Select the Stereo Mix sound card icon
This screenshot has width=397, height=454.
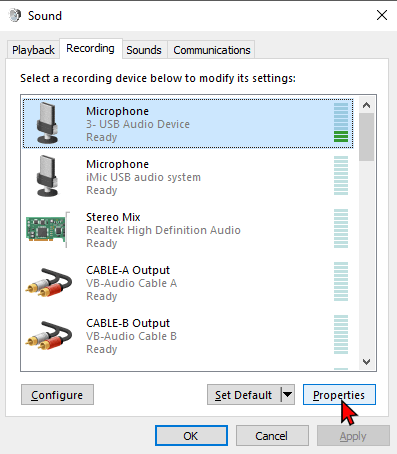point(48,229)
